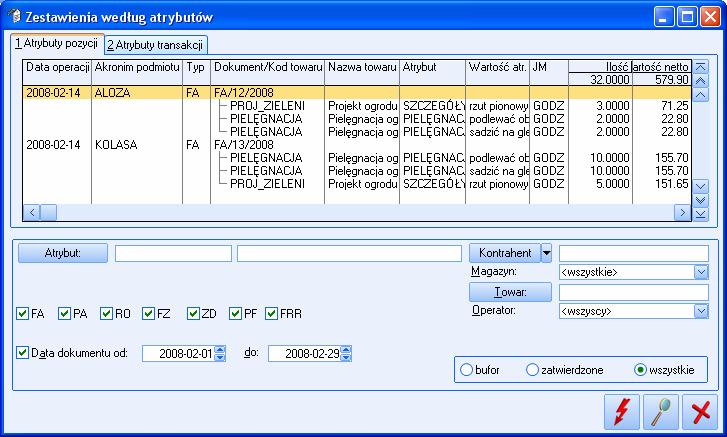Select the zatwierdzone radio option
The width and height of the screenshot is (727, 437).
tap(532, 370)
